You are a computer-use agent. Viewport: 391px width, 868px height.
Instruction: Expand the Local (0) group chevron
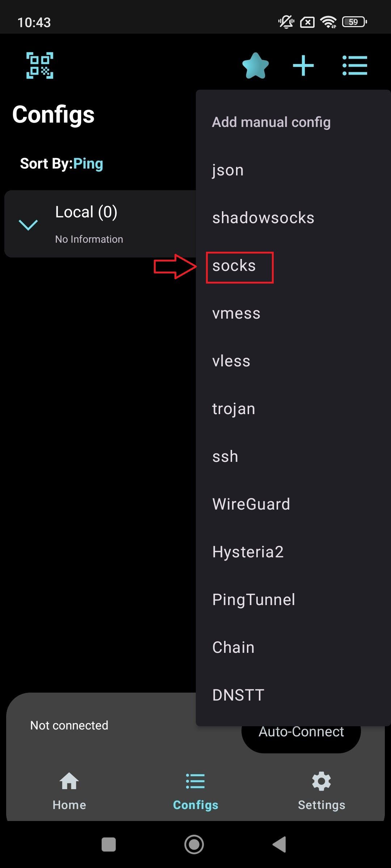tap(28, 225)
